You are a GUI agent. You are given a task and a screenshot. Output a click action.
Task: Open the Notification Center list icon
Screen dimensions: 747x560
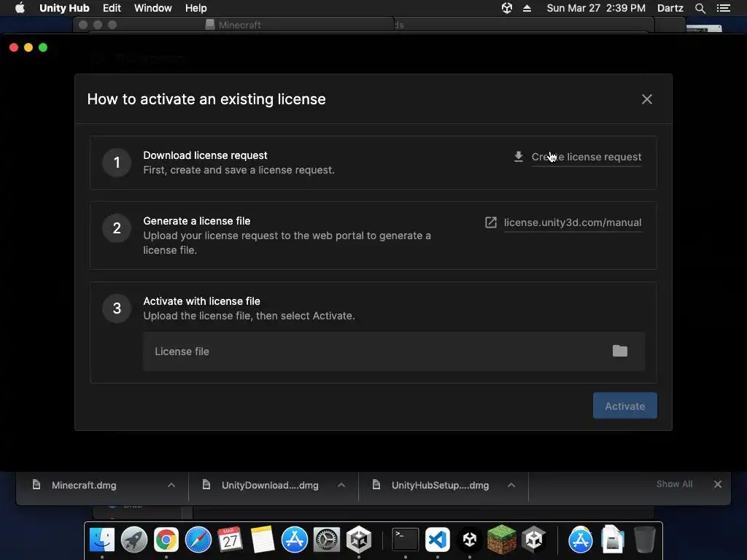[x=723, y=8]
